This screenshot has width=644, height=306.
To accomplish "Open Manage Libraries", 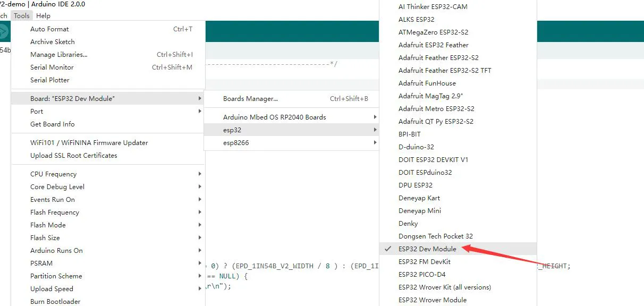I will pyautogui.click(x=108, y=55).
